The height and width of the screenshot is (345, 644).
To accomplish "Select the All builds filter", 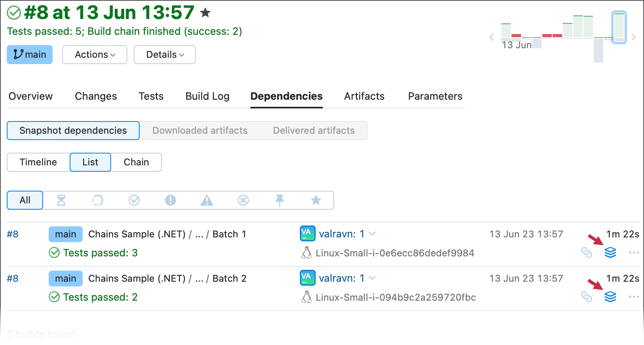I will pyautogui.click(x=25, y=200).
